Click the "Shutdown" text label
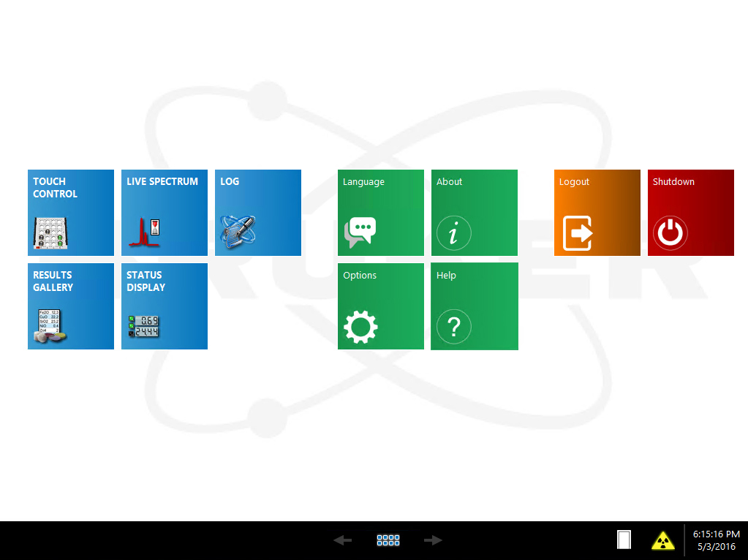Screen dimensions: 748x560 673,182
